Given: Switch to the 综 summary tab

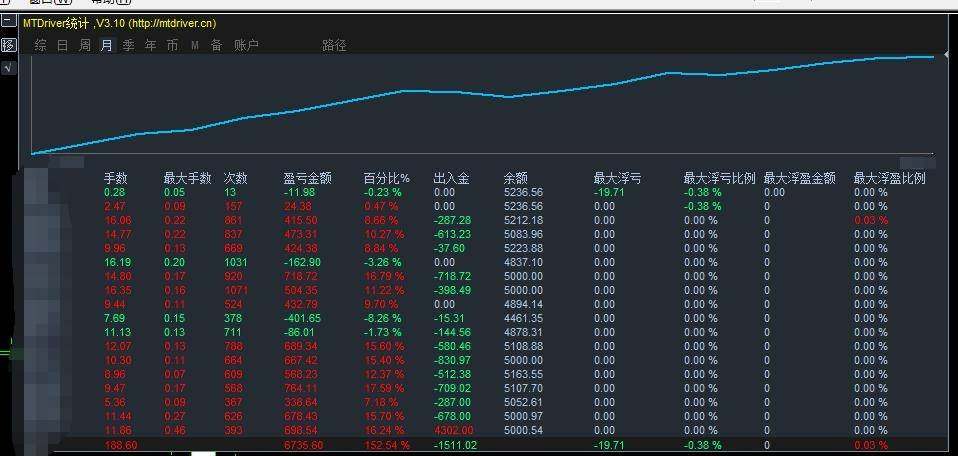Looking at the screenshot, I should pos(40,45).
